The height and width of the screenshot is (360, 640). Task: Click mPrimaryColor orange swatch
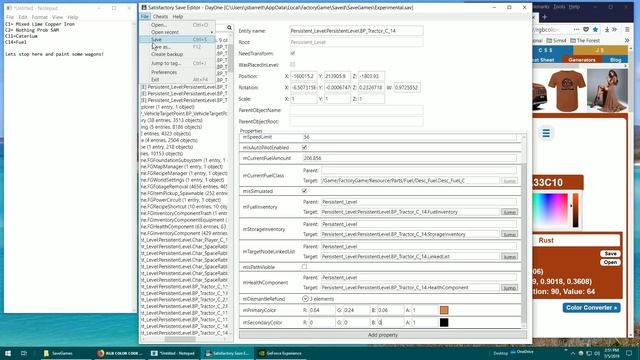tap(444, 310)
